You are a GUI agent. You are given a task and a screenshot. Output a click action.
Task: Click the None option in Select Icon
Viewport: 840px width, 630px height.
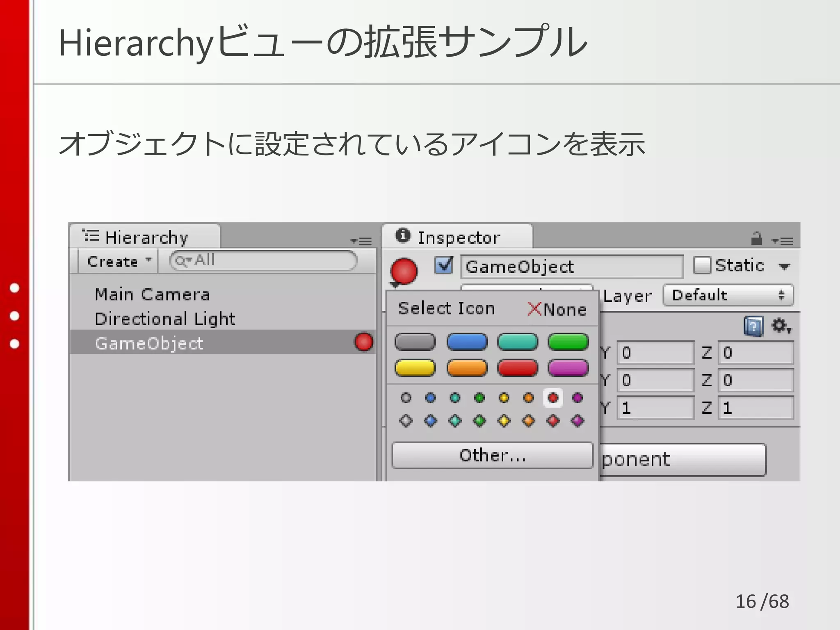557,309
